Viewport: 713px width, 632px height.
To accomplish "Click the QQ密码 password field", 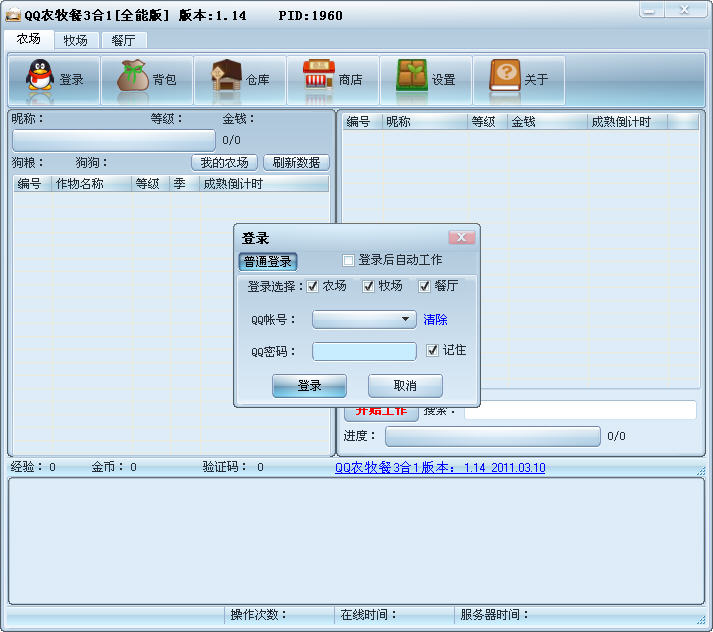I will pyautogui.click(x=364, y=351).
